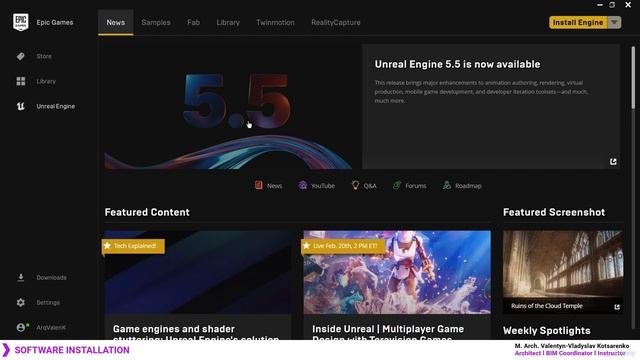Click the red News icon below the banner
The image size is (640, 360).
pos(259,185)
